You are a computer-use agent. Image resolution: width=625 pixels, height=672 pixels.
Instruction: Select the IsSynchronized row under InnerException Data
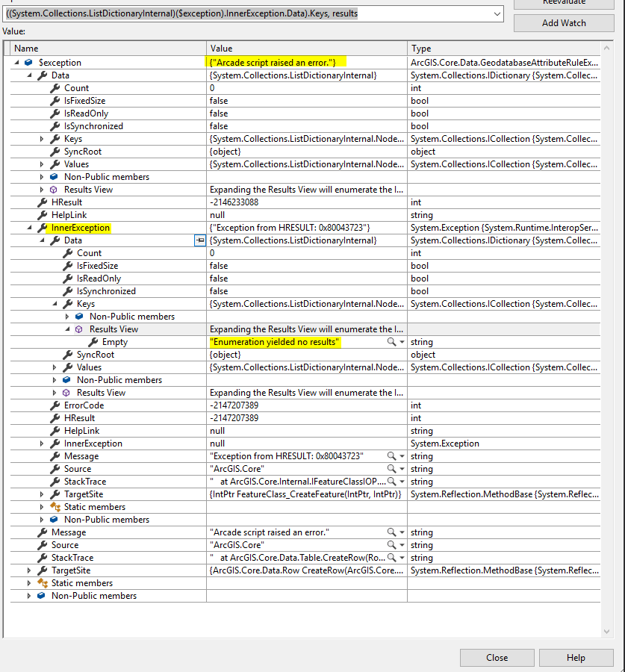305,291
